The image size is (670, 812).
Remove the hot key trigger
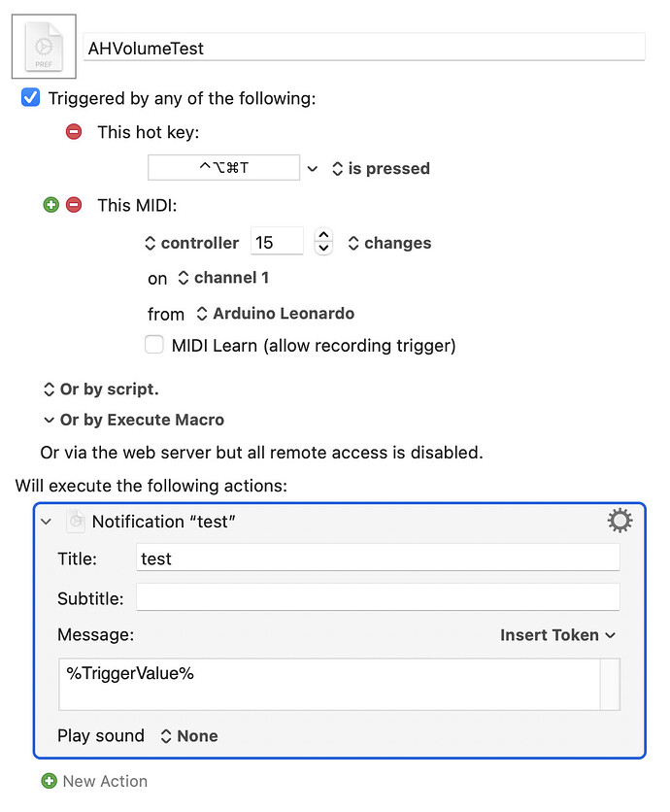click(74, 132)
